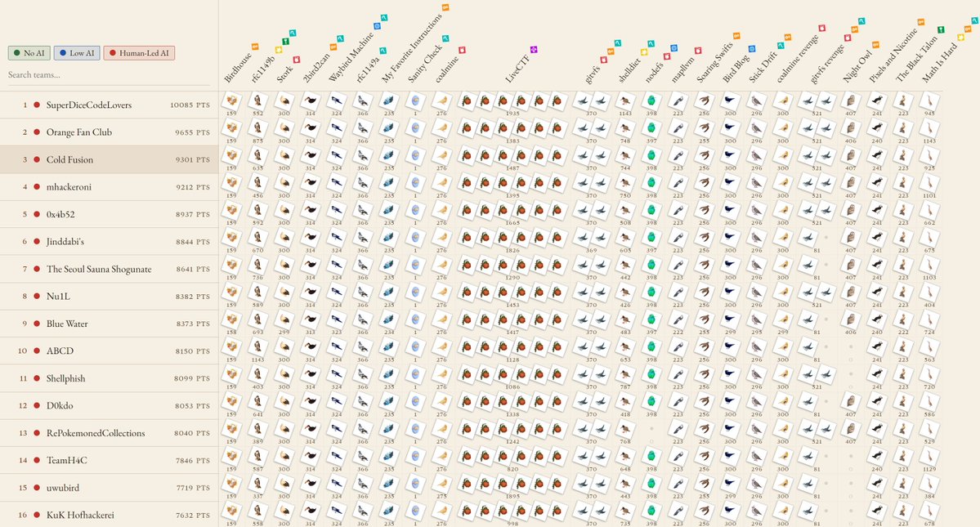
Task: Open D0kdo's shelldiet sparrow icon
Action: [625, 401]
